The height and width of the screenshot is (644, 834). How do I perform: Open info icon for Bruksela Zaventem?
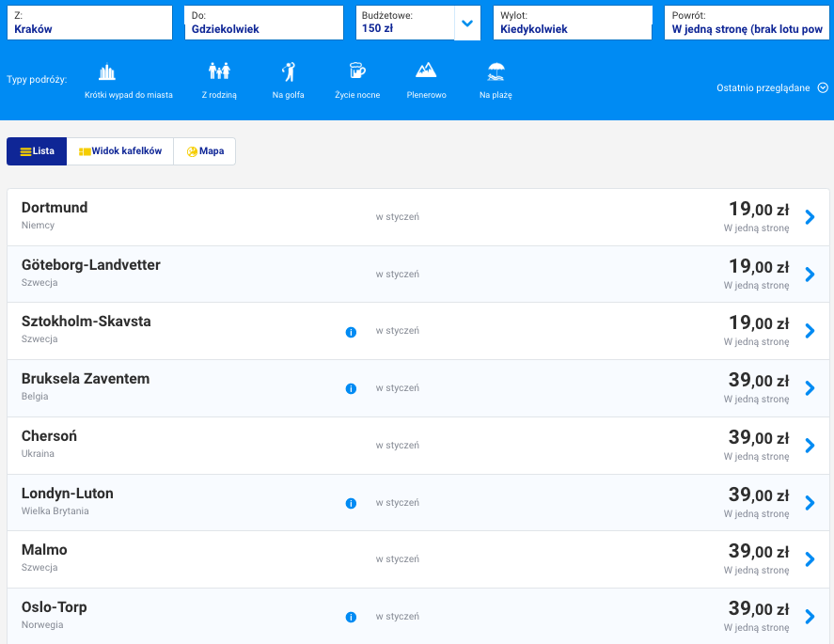(351, 388)
